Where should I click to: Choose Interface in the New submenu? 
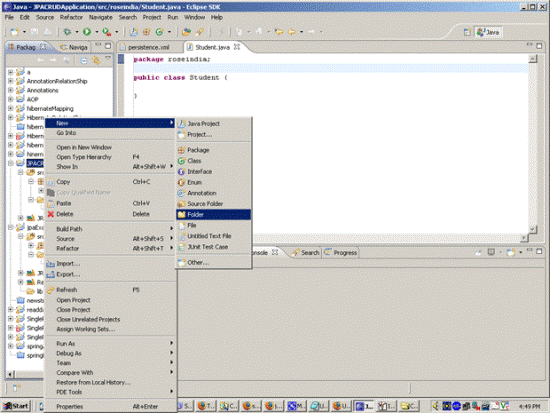pos(214,172)
